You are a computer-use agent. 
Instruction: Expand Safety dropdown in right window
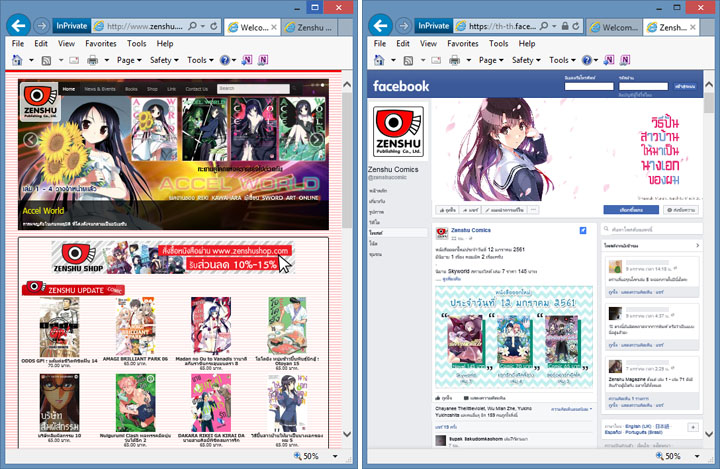pyautogui.click(x=526, y=60)
